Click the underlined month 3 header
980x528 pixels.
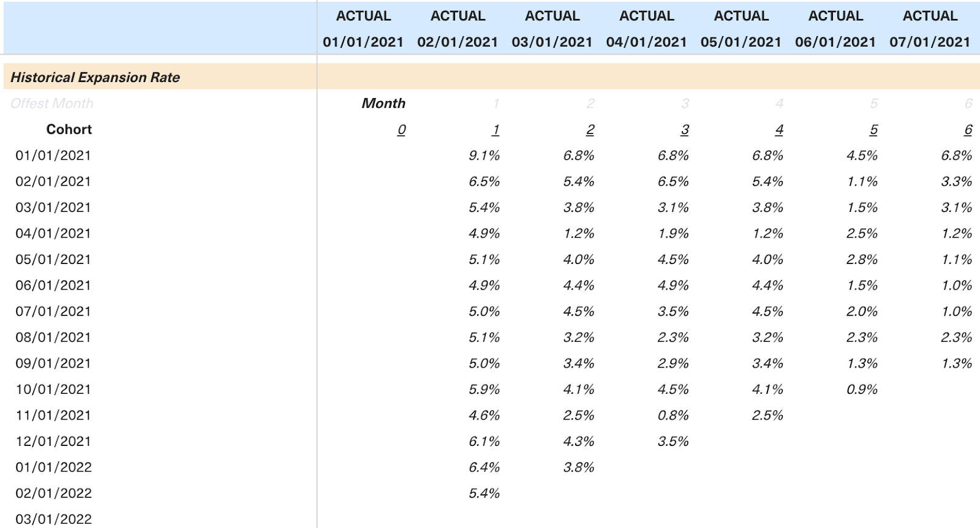684,129
